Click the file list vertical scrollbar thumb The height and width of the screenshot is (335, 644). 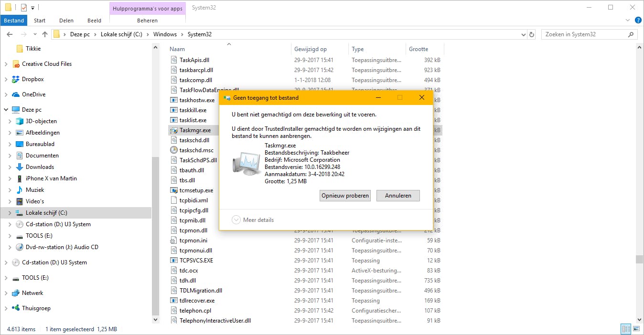(639, 259)
